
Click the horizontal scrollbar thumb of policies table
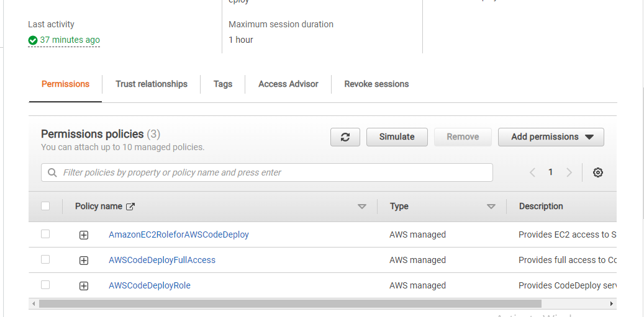290,304
